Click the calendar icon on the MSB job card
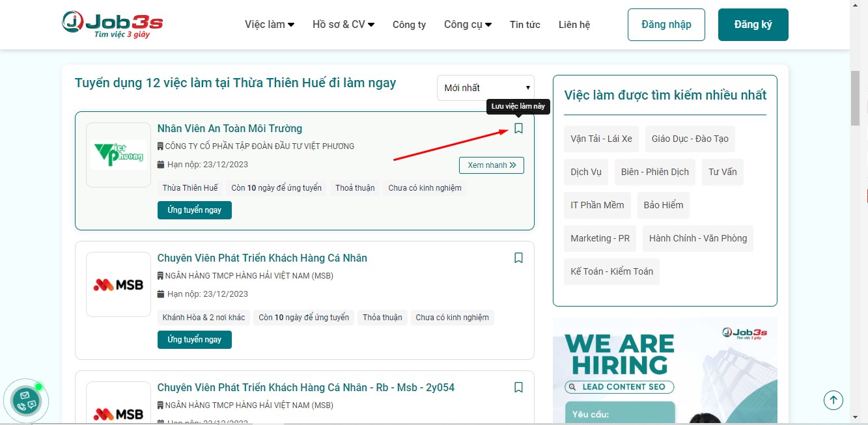Image resolution: width=868 pixels, height=425 pixels. (x=160, y=294)
